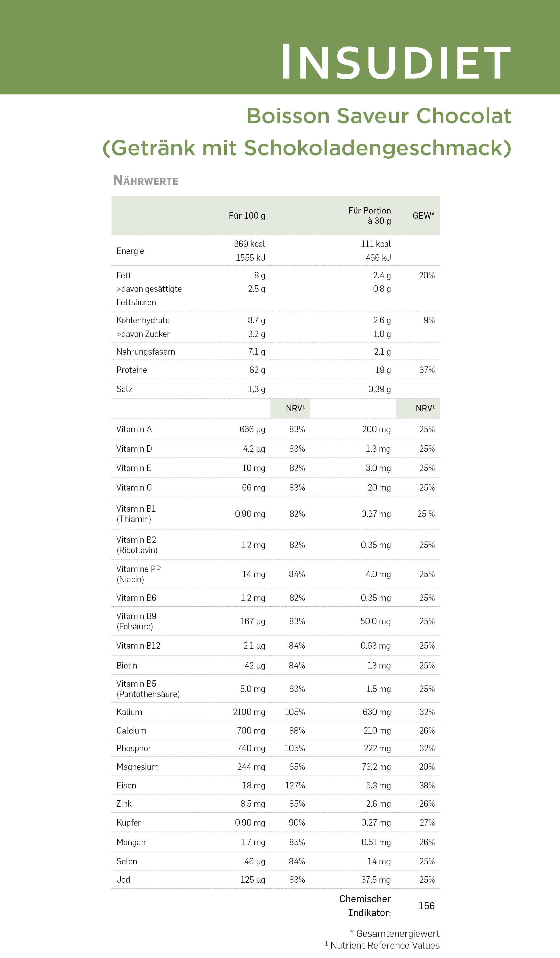Click the Für Portion à 30 g header
This screenshot has height=958, width=560.
point(369,215)
